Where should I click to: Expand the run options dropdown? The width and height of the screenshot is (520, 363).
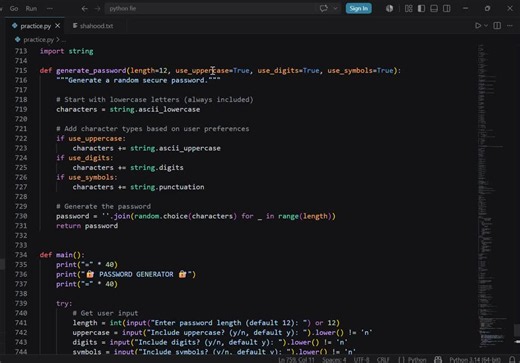pyautogui.click(x=486, y=26)
